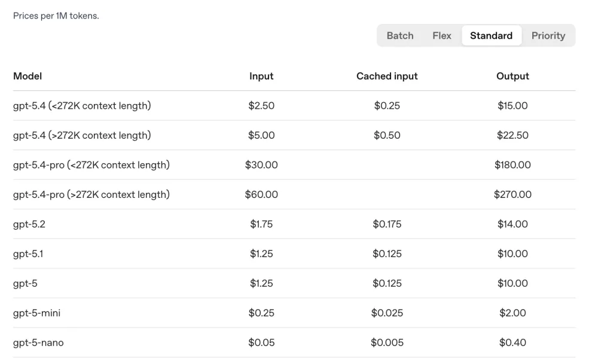The image size is (598, 364).
Task: Click the $0.05 input price for gpt-5-nano
Action: pos(262,342)
